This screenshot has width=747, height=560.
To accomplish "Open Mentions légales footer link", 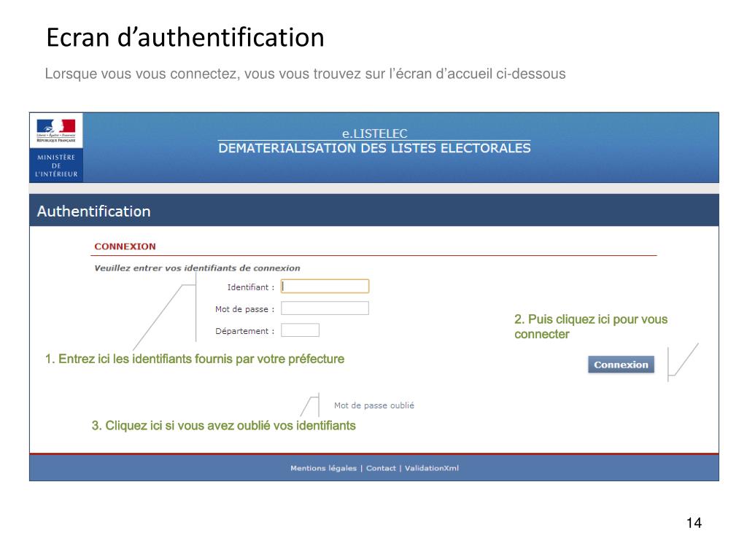I will (x=323, y=468).
